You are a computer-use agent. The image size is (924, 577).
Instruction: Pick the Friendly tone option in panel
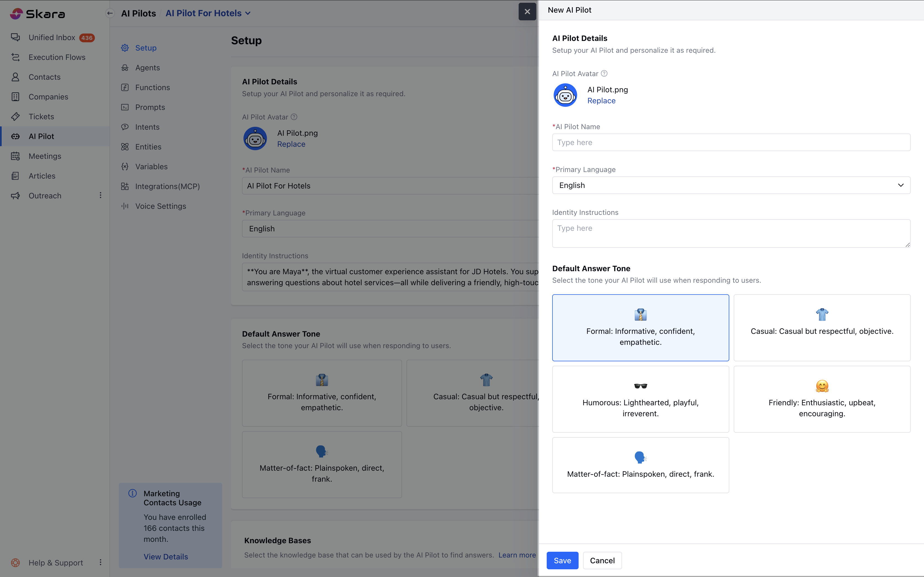tap(822, 399)
